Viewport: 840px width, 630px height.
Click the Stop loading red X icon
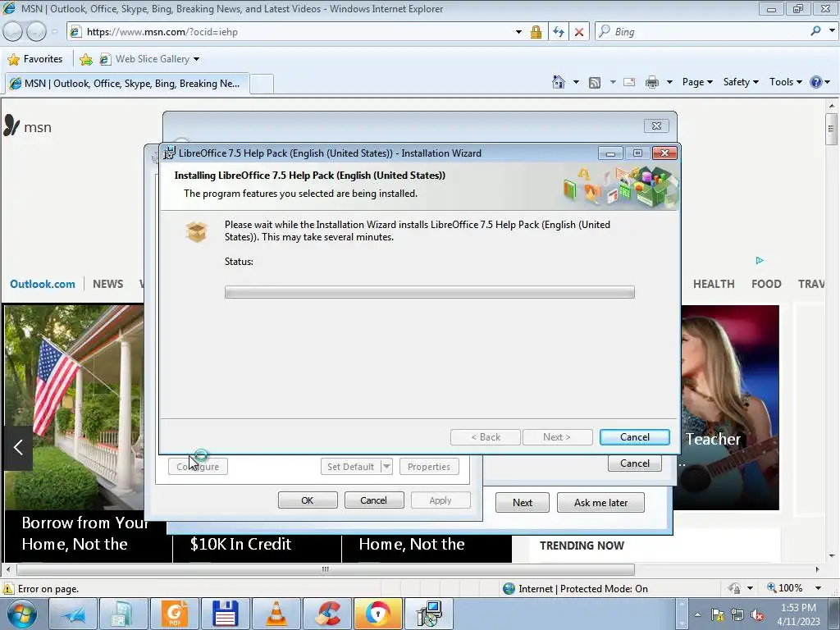[x=579, y=32]
